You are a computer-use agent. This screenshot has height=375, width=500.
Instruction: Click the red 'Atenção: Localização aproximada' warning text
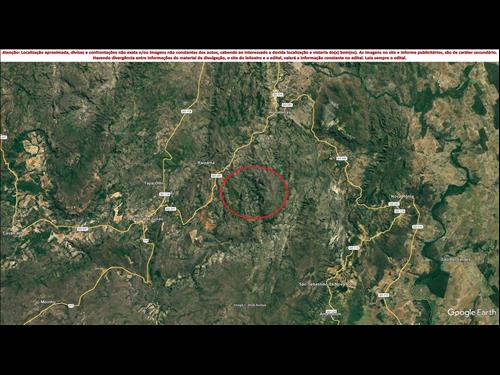[x=250, y=55]
